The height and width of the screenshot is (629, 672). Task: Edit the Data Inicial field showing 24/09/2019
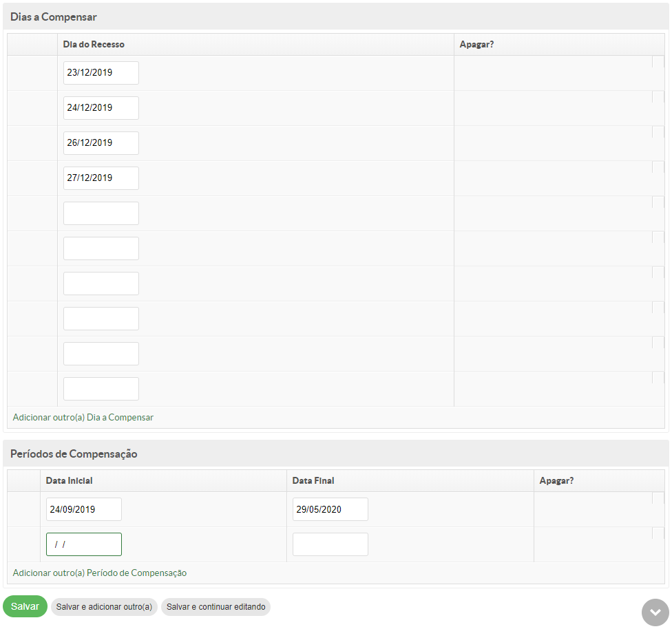[x=84, y=509]
